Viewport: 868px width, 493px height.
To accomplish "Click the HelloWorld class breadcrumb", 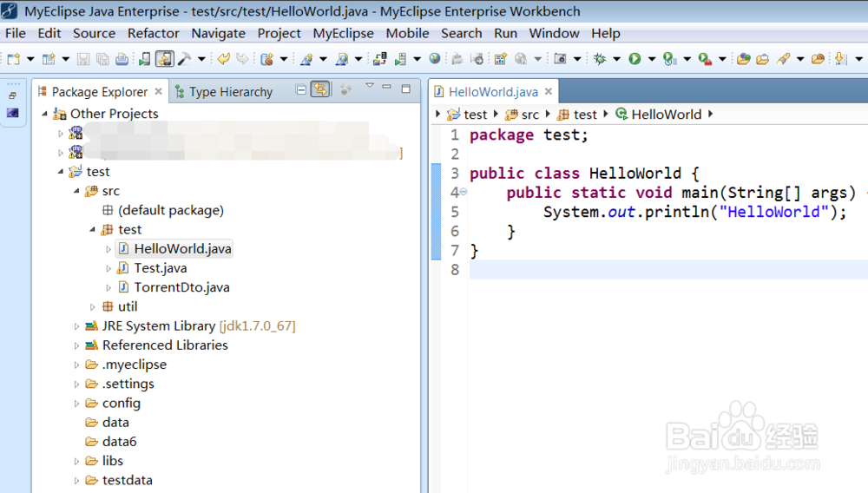I will pyautogui.click(x=666, y=115).
